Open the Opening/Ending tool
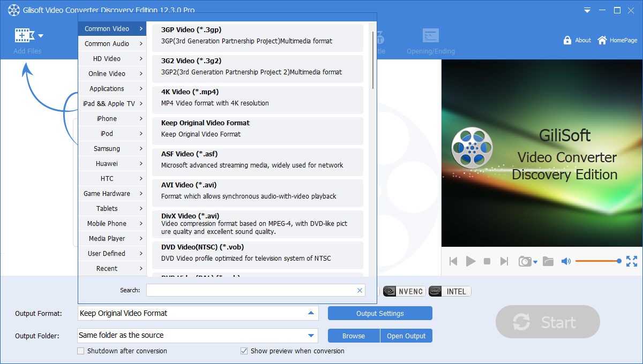 coord(430,42)
